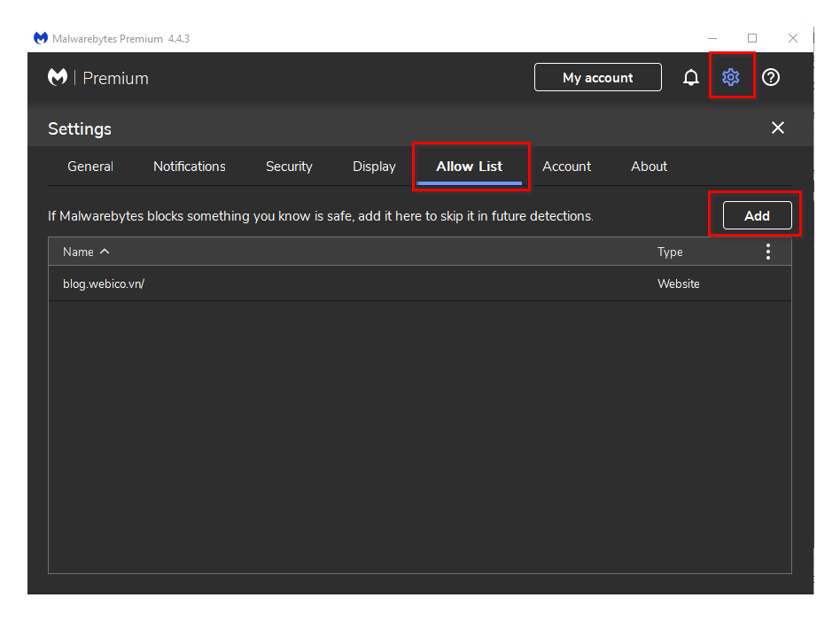
Task: Sort by the Name column arrow
Action: point(105,252)
